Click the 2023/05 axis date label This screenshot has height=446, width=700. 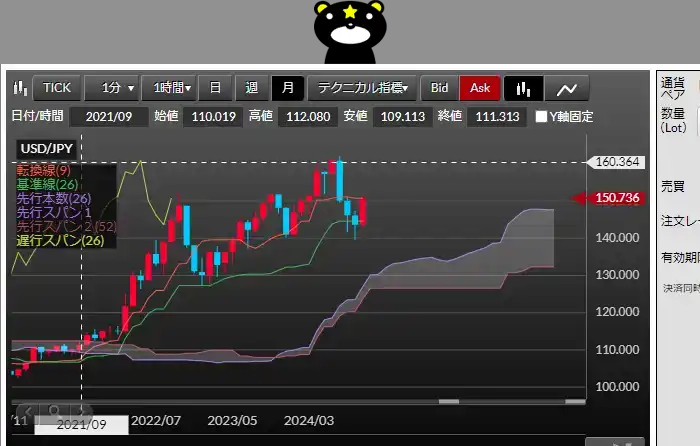(x=232, y=421)
